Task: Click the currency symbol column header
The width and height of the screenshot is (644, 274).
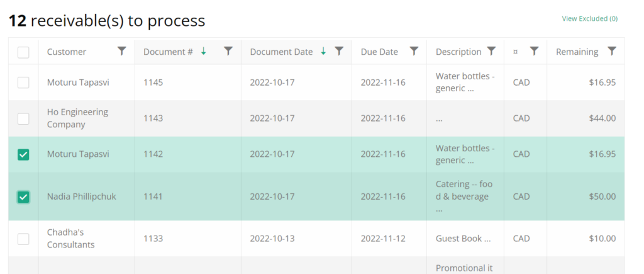Action: click(x=516, y=52)
